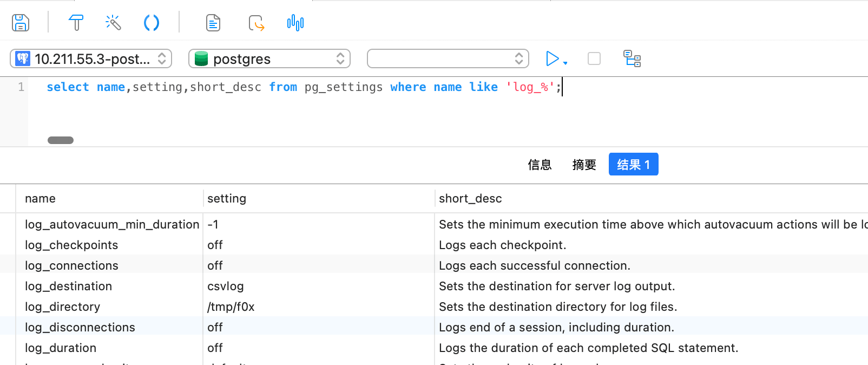This screenshot has width=868, height=365.
Task: Open the run options dropdown arrow
Action: (565, 63)
